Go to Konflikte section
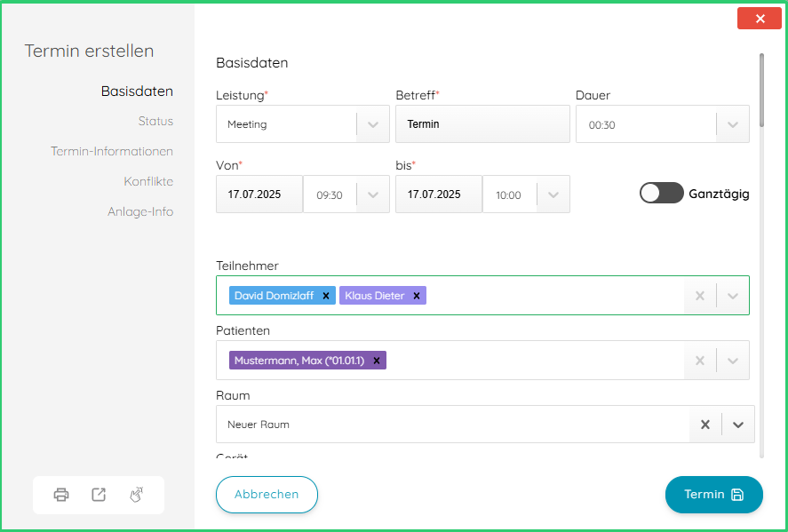The height and width of the screenshot is (532, 788). pyautogui.click(x=148, y=181)
